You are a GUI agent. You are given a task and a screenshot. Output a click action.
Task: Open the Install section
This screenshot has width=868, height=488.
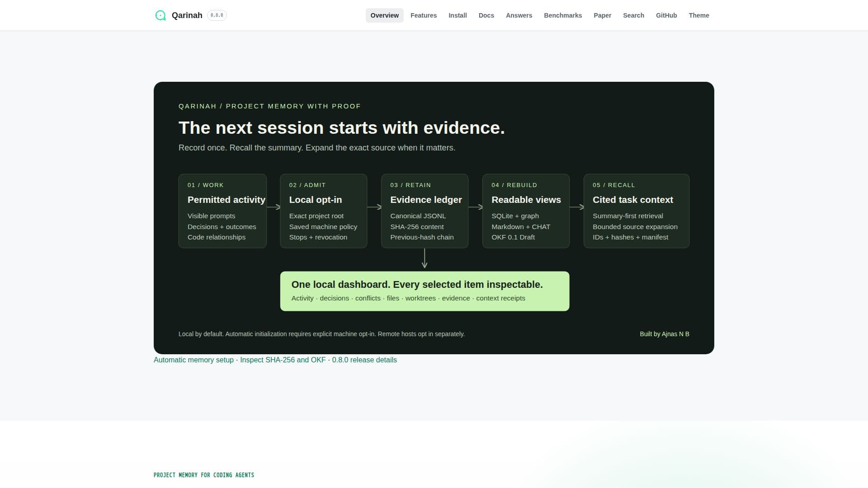click(x=458, y=15)
